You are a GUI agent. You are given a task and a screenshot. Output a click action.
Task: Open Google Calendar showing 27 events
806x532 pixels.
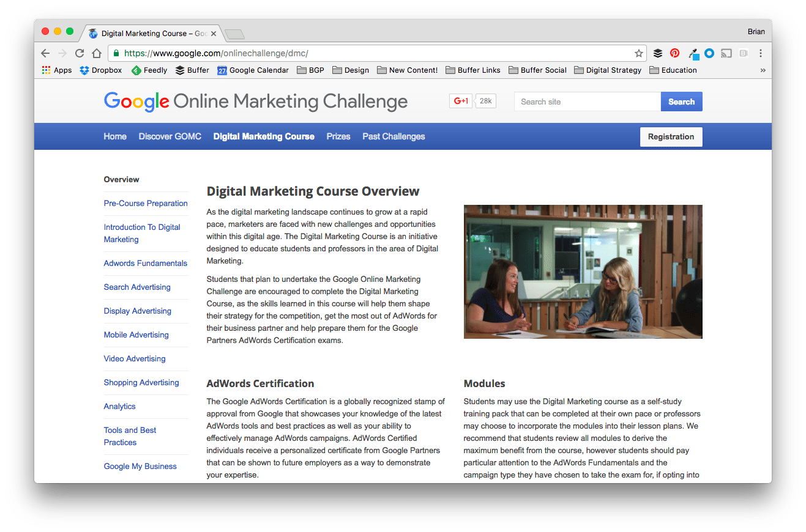point(253,70)
